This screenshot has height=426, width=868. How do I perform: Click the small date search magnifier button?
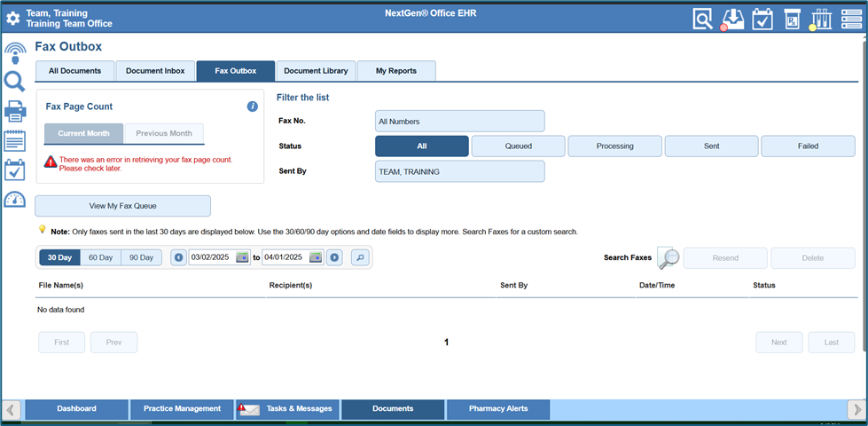(x=360, y=257)
